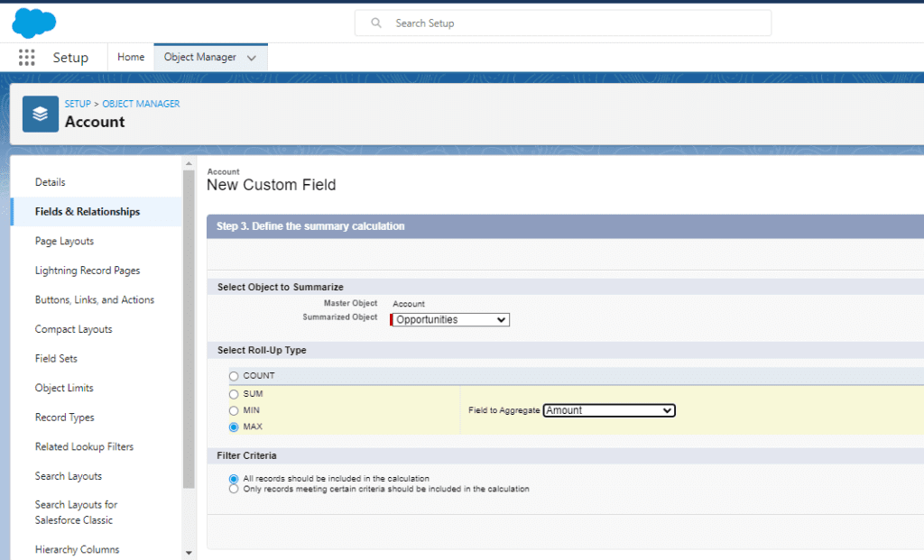Select the MAX roll-up type
Image resolution: width=924 pixels, height=560 pixels.
click(234, 427)
